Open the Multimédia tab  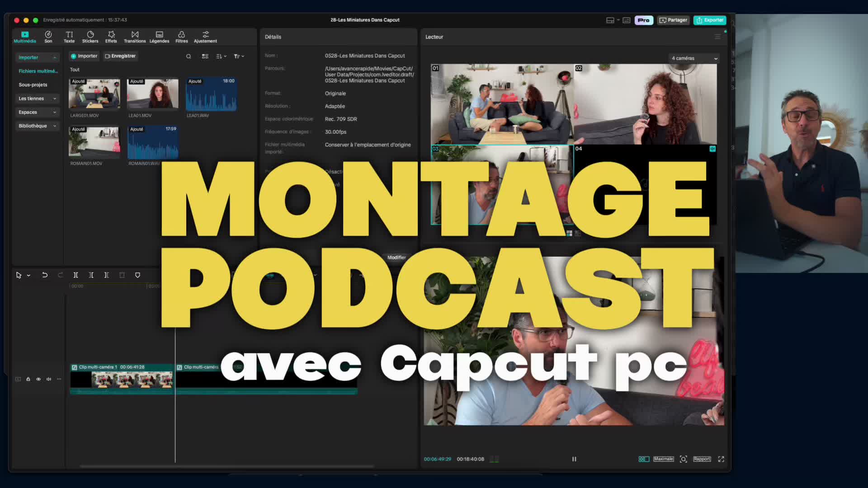coord(25,37)
